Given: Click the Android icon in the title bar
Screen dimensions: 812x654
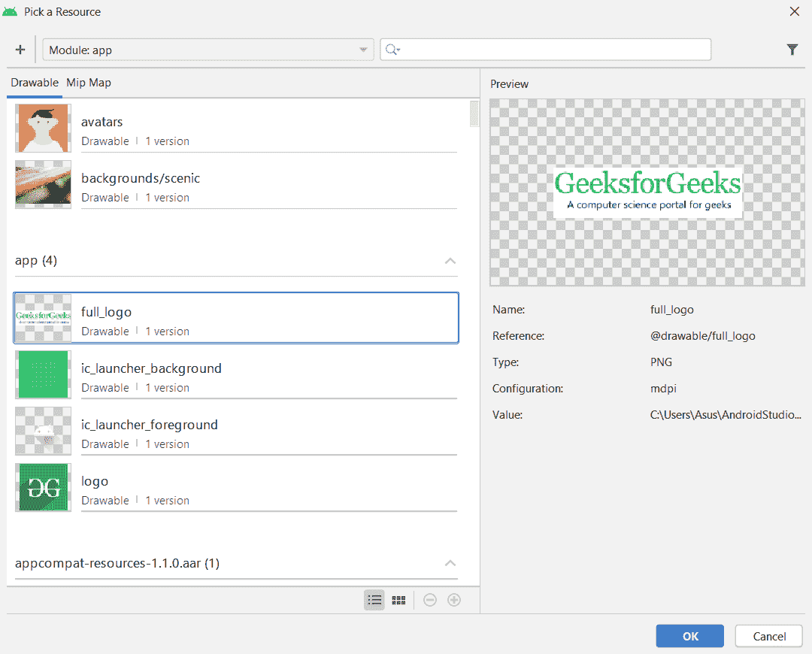Looking at the screenshot, I should [x=11, y=11].
